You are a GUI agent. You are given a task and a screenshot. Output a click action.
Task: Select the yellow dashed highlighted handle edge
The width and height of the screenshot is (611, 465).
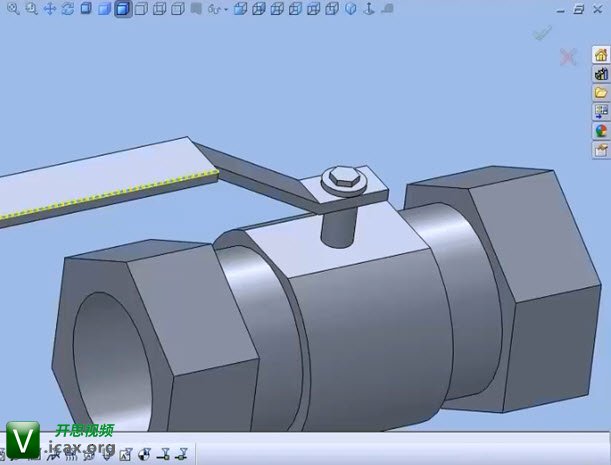point(109,194)
